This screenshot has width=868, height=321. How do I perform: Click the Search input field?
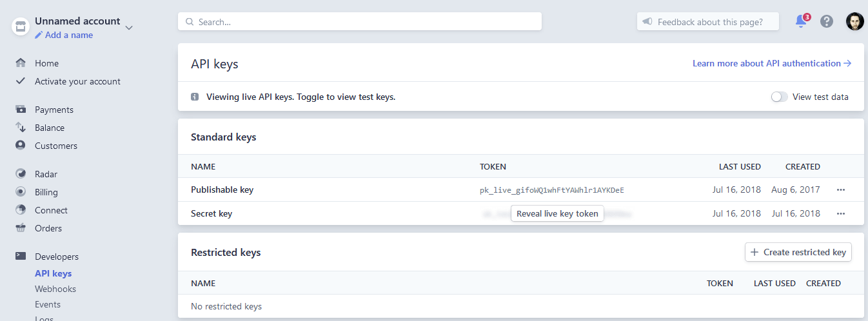(360, 22)
